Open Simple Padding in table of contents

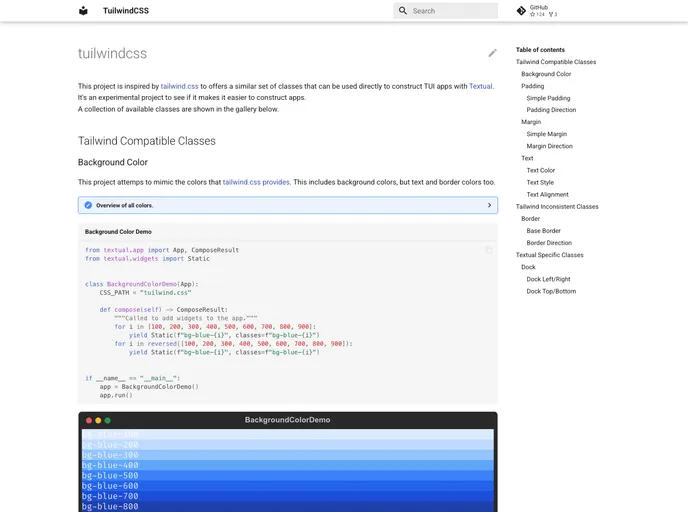pos(548,98)
